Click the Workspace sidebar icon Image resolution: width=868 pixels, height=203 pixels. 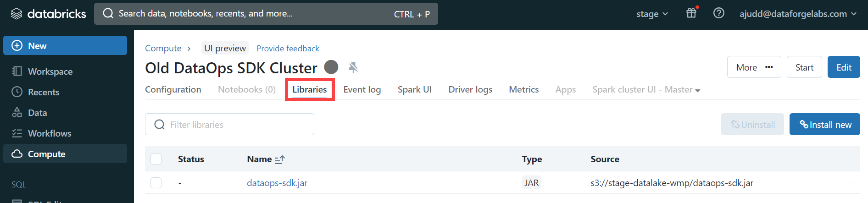(17, 71)
